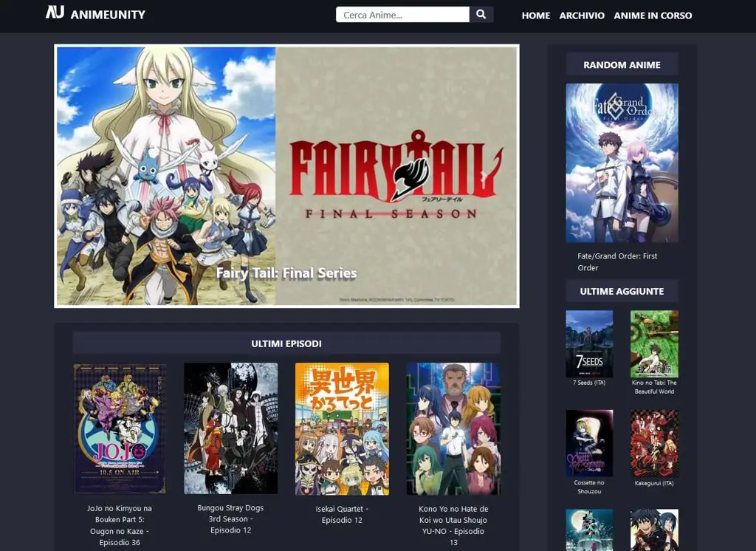
Task: Click the Cossette no Shouzou label
Action: click(589, 487)
